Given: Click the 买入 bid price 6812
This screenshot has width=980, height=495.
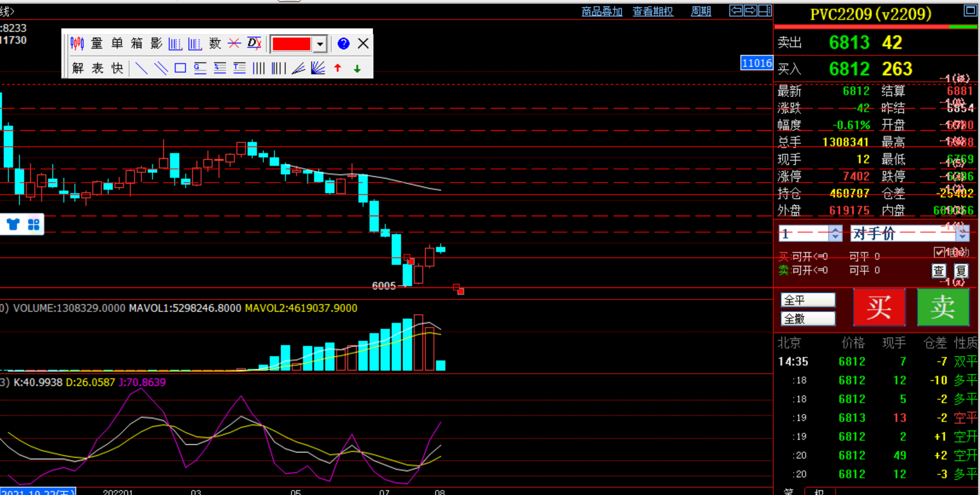Looking at the screenshot, I should [x=849, y=69].
